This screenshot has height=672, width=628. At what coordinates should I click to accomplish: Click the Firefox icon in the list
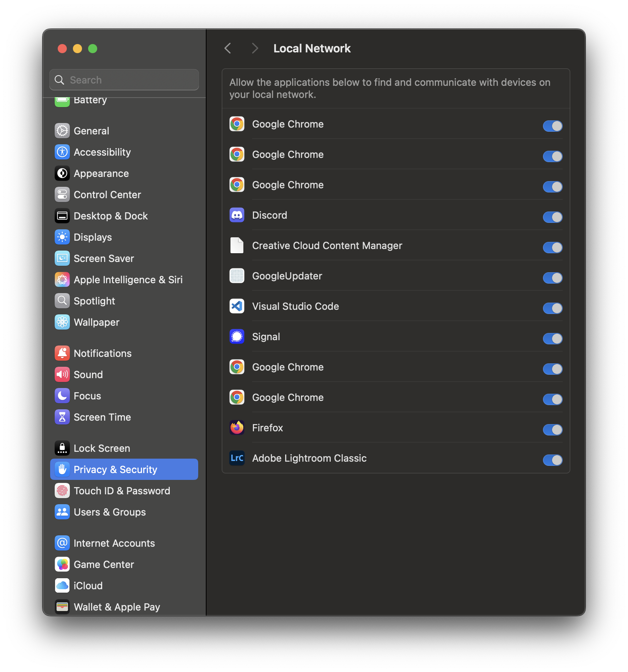point(237,428)
